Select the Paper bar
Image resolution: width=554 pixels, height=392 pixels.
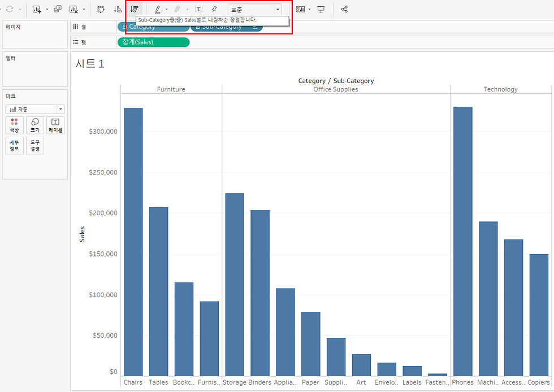coord(311,344)
